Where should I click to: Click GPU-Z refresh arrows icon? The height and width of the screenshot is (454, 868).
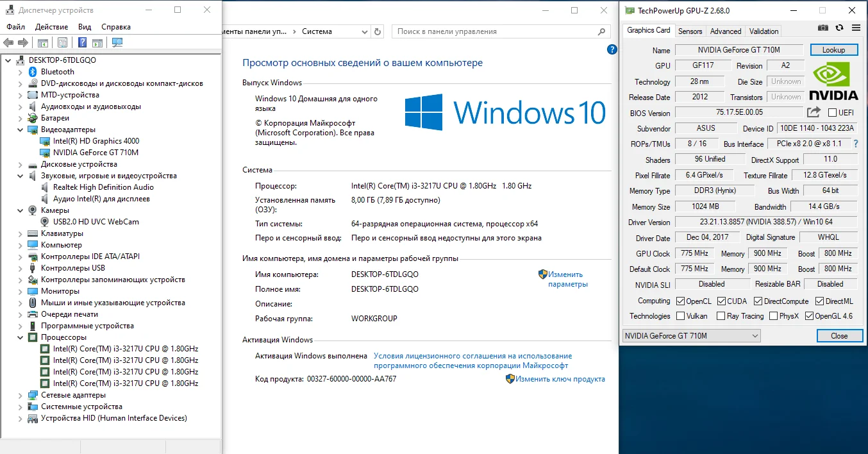(x=839, y=28)
